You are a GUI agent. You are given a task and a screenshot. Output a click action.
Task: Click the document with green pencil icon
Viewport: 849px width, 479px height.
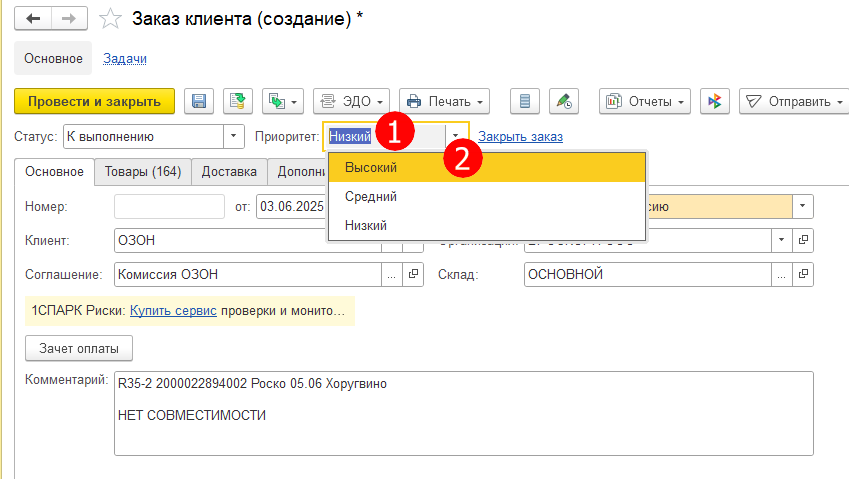pyautogui.click(x=564, y=101)
